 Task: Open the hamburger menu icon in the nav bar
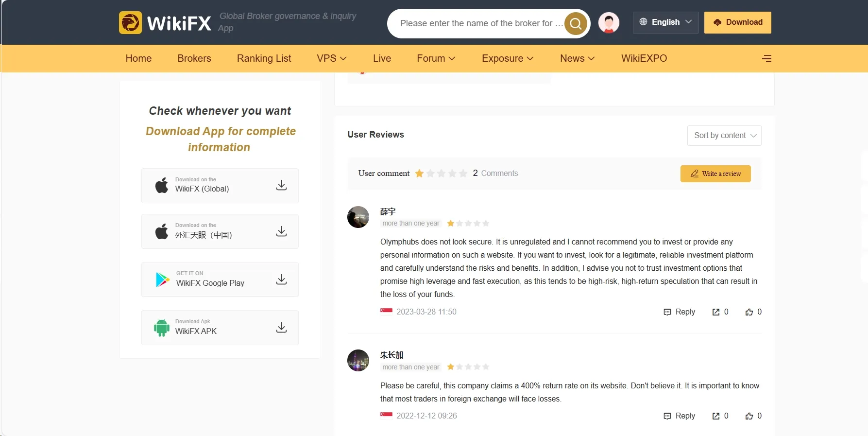[x=767, y=59]
